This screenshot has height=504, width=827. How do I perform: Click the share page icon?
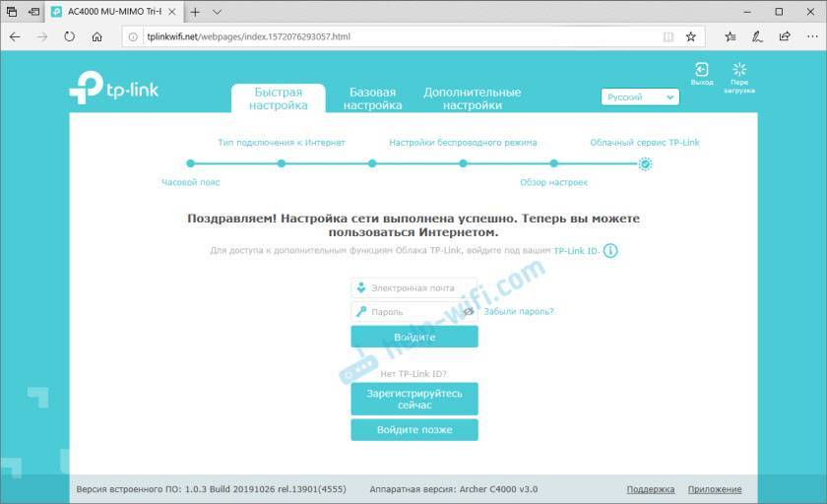[785, 36]
